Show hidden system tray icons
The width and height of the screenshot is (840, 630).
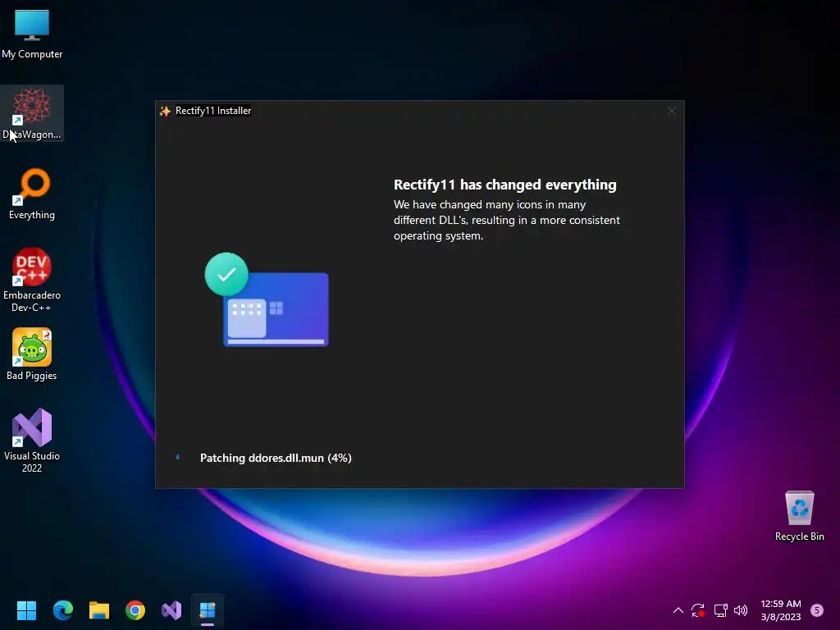678,610
